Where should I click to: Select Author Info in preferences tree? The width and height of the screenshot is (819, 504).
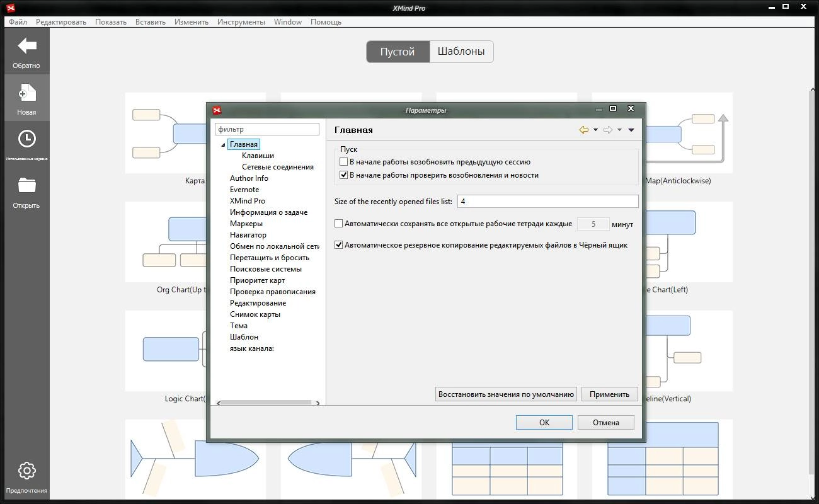pyautogui.click(x=249, y=178)
